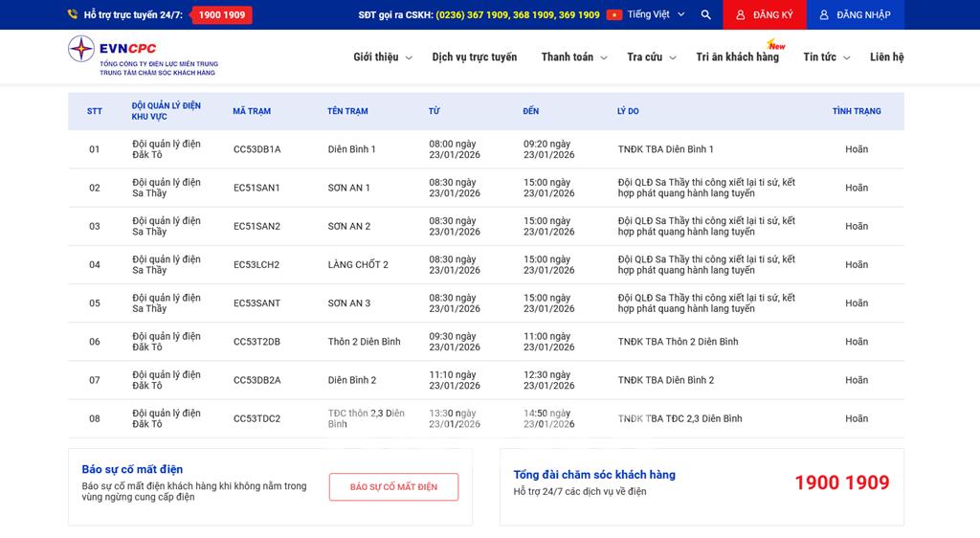The height and width of the screenshot is (538, 980).
Task: Click the Vietnam flag icon
Action: [x=613, y=14]
